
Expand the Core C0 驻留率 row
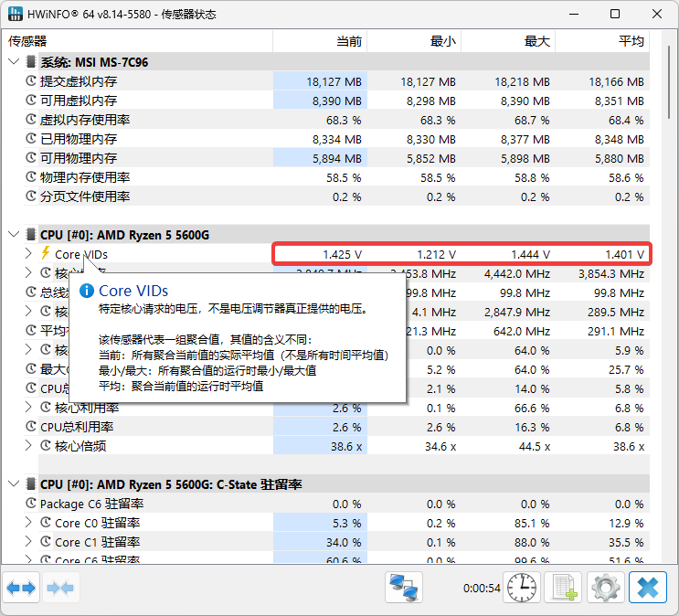(x=28, y=523)
